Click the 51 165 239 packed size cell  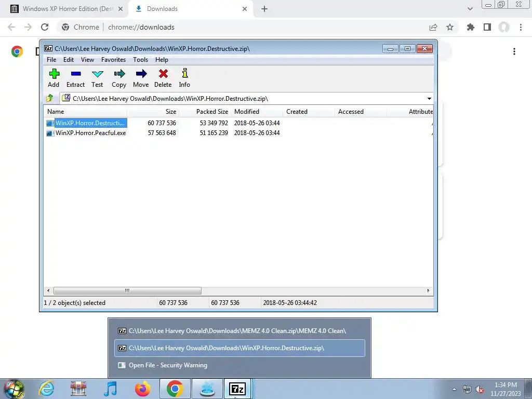pyautogui.click(x=214, y=133)
